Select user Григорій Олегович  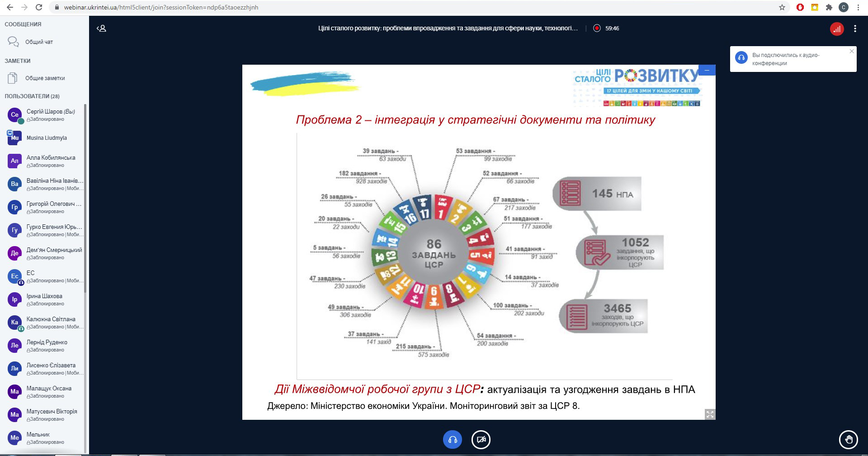click(44, 207)
